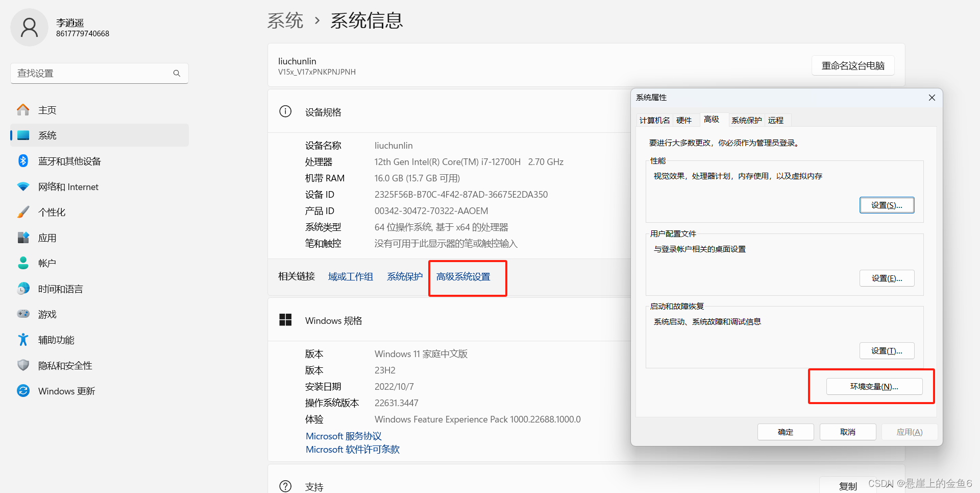The image size is (980, 493).
Task: Click the device specifications info icon
Action: [x=285, y=111]
